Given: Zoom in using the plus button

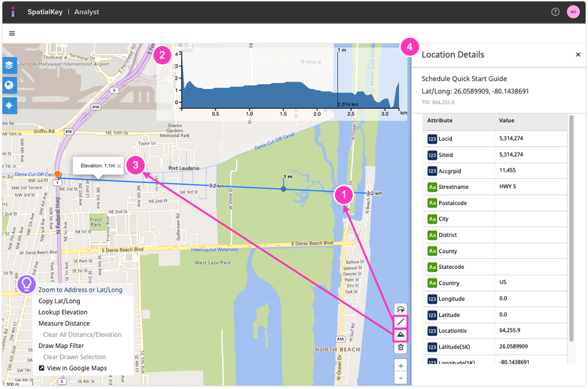Looking at the screenshot, I should click(x=400, y=365).
